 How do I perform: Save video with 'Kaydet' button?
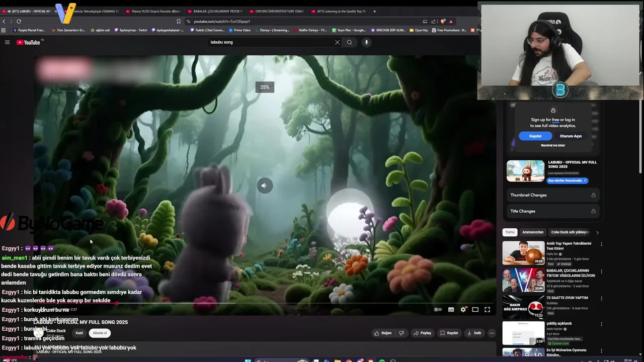tap(449, 333)
